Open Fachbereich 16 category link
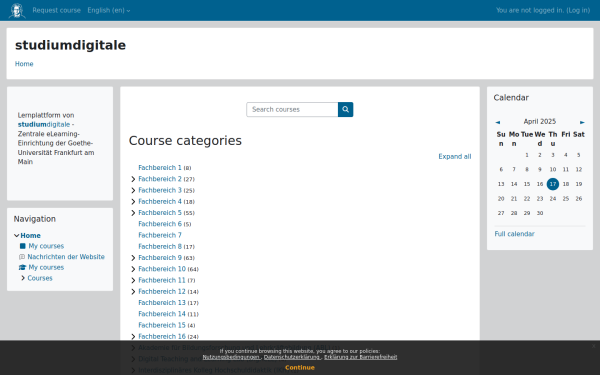The width and height of the screenshot is (600, 375). [162, 337]
